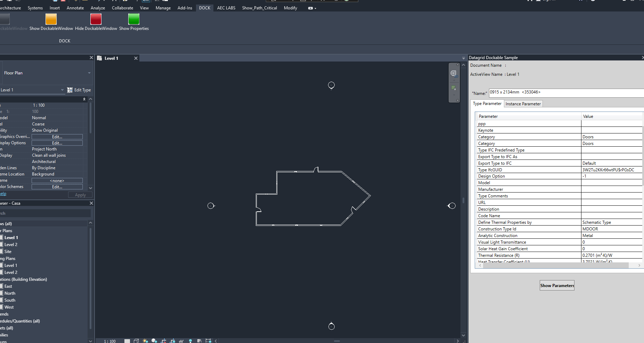
Task: Open the quick access toolbar dropdown arrow
Action: pos(315,8)
